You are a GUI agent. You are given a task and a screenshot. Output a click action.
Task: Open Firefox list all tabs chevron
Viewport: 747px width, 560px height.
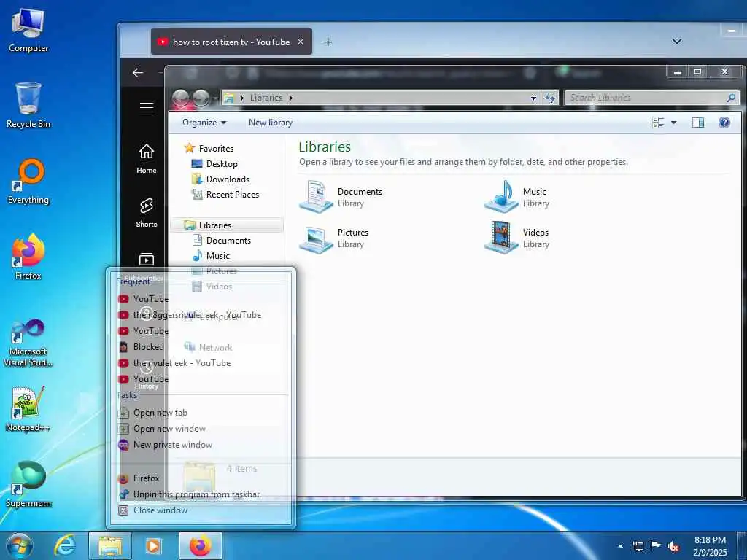pyautogui.click(x=676, y=42)
